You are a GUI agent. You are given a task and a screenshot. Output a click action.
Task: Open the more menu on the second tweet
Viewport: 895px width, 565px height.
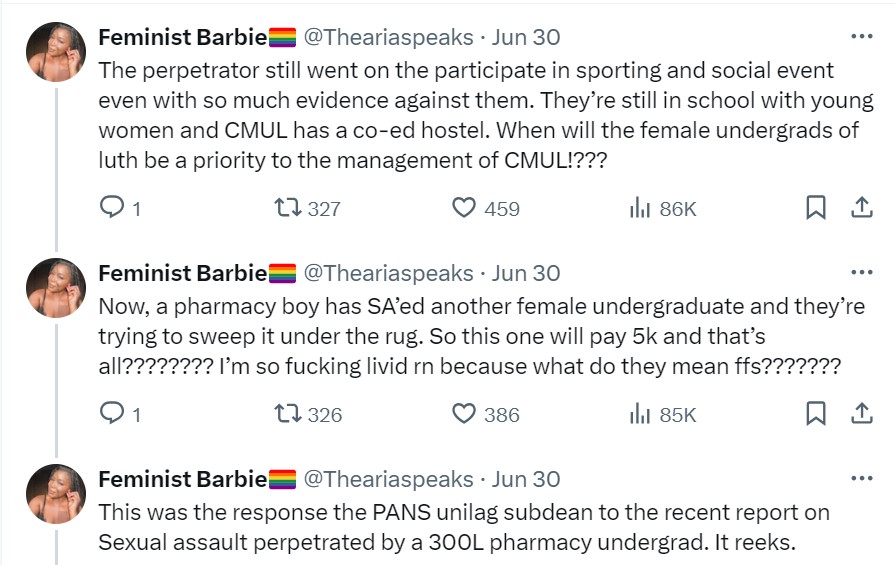[x=861, y=273]
